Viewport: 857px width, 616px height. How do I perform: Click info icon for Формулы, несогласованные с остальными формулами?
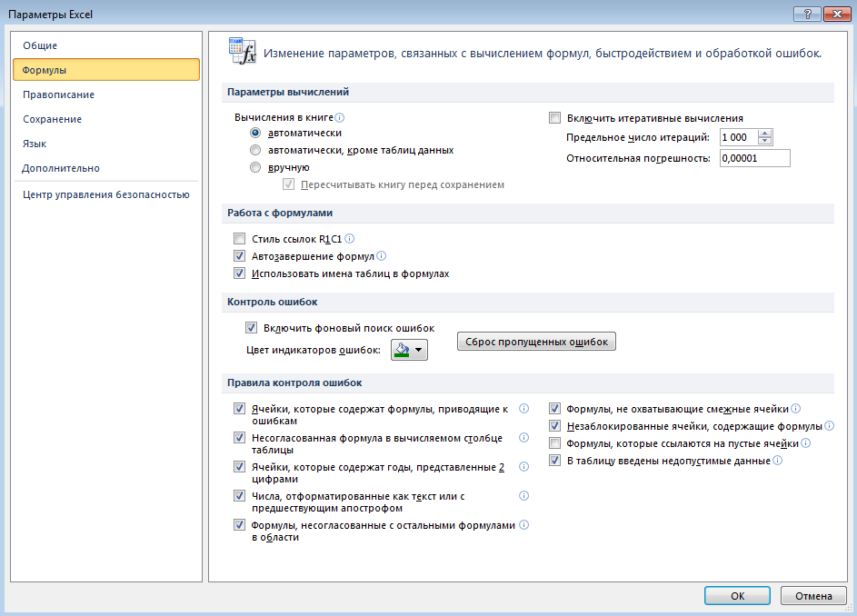523,525
